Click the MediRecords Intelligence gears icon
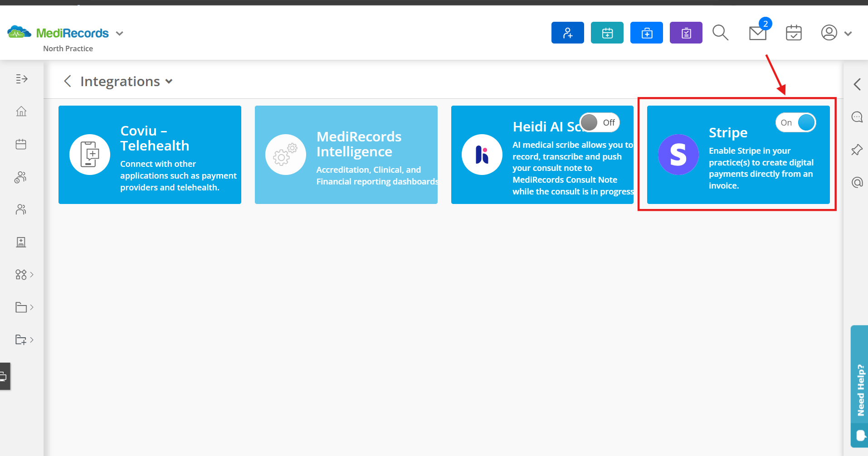868x456 pixels. (286, 155)
